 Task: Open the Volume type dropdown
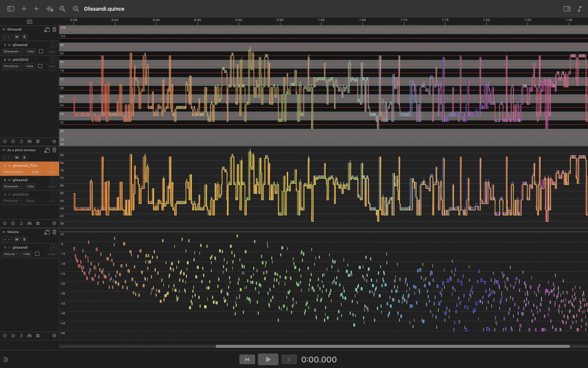click(x=11, y=254)
